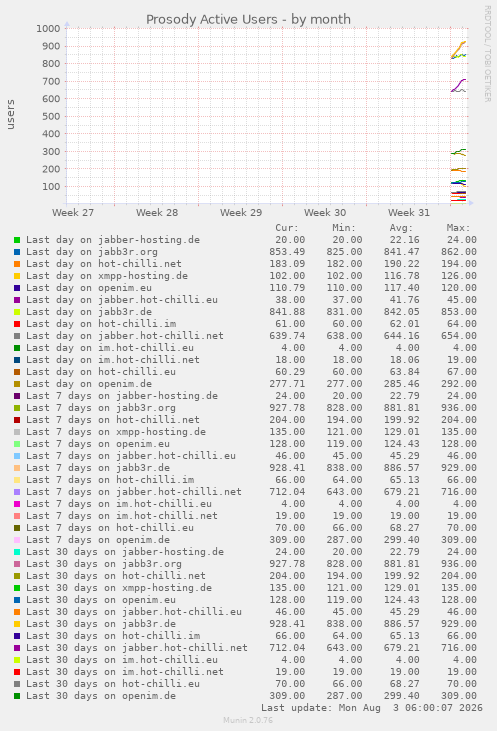The image size is (497, 731).
Task: Click the swatch for Last 30 days on openim.de
Action: click(x=17, y=697)
